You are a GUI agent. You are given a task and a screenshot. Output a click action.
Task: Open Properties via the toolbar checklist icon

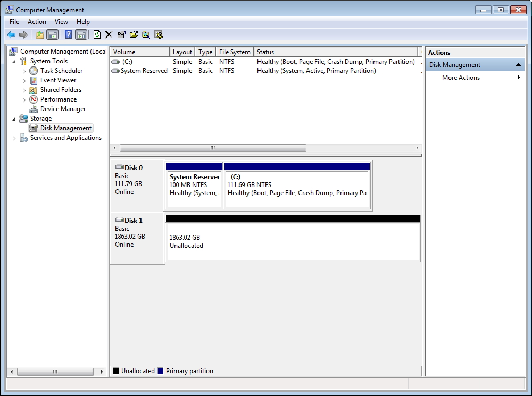121,35
